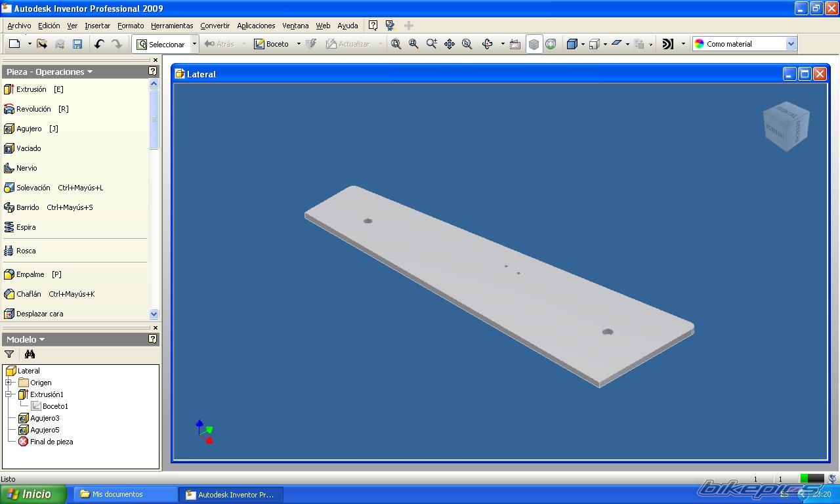
Task: Undo the last action
Action: tap(99, 44)
